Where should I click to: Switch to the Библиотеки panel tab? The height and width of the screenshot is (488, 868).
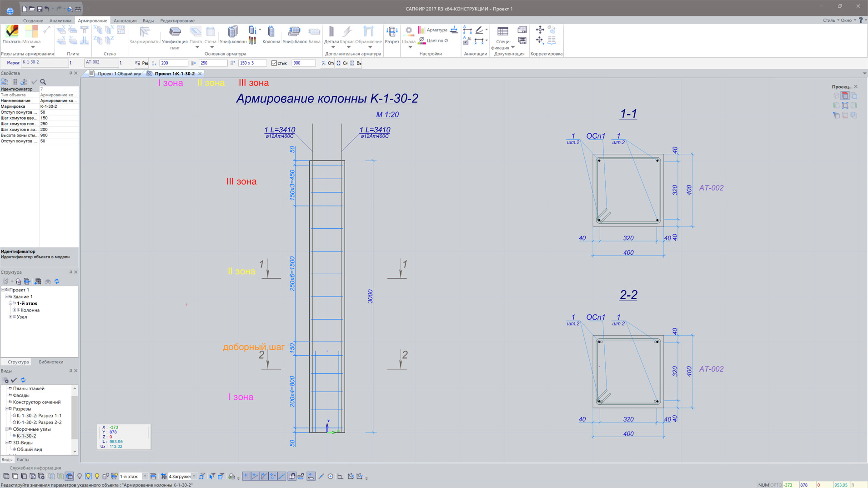point(51,362)
